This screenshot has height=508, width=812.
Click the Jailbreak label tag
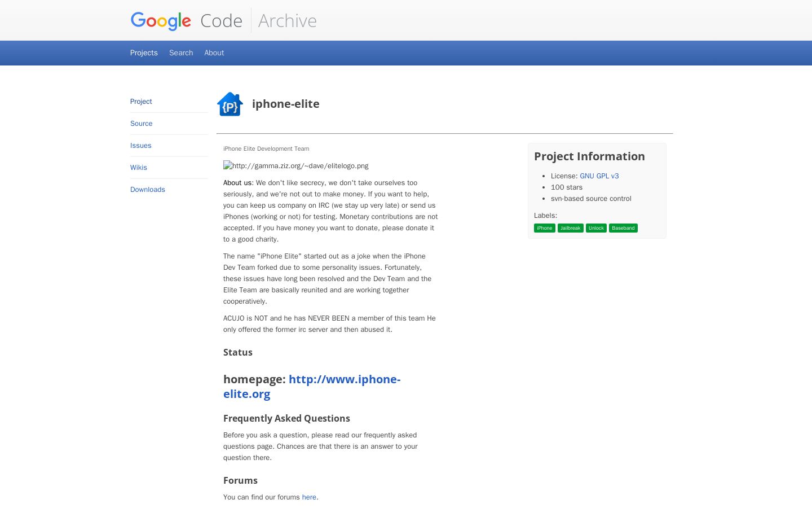click(x=571, y=228)
